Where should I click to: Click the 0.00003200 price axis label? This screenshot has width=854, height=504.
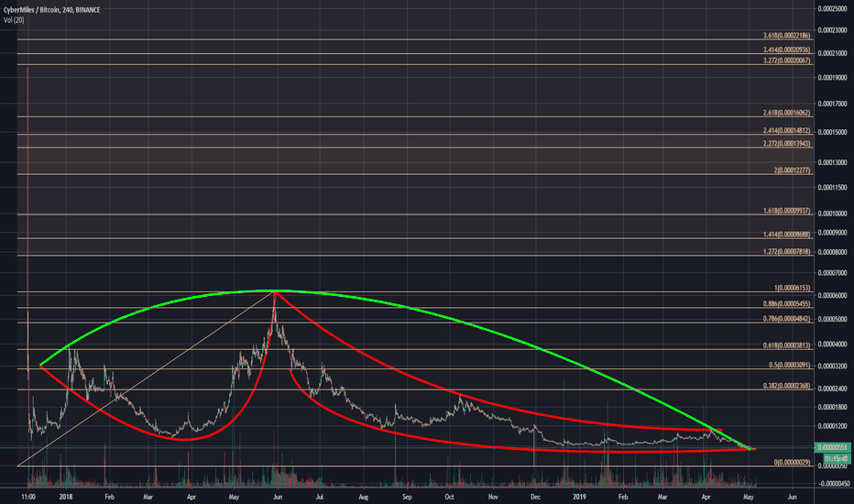click(x=832, y=367)
